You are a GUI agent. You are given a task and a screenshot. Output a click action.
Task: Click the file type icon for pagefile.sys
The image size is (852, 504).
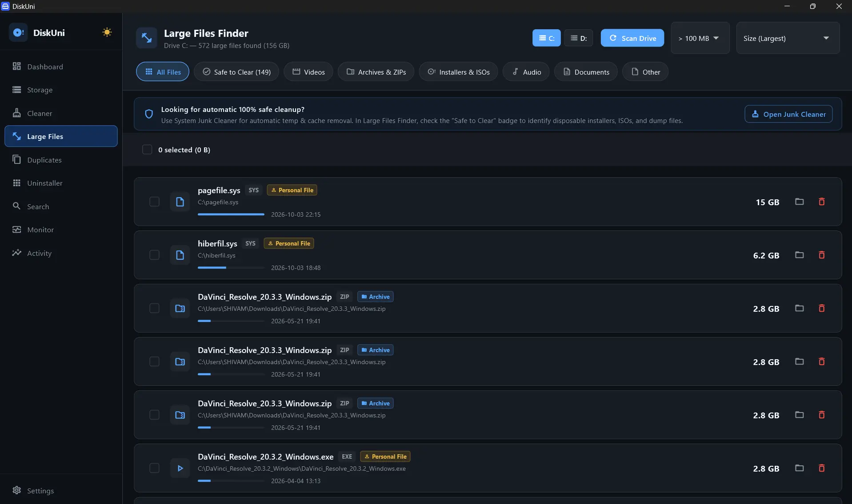tap(180, 202)
